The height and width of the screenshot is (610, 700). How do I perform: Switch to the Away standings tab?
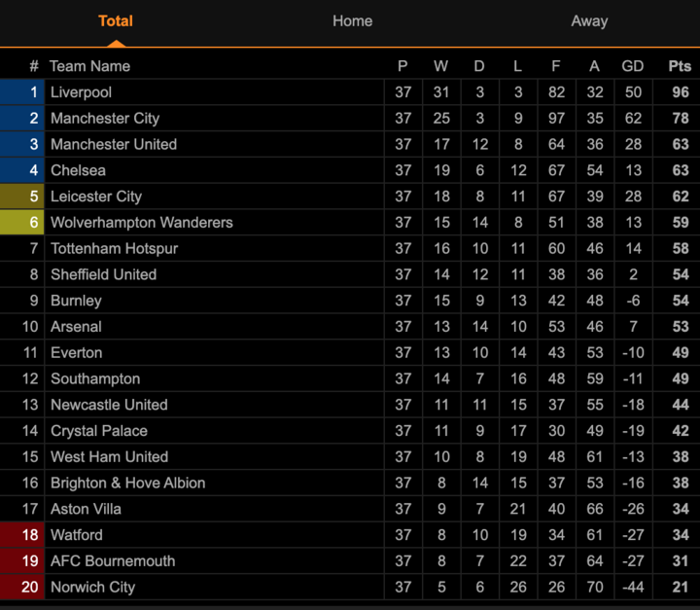point(589,21)
